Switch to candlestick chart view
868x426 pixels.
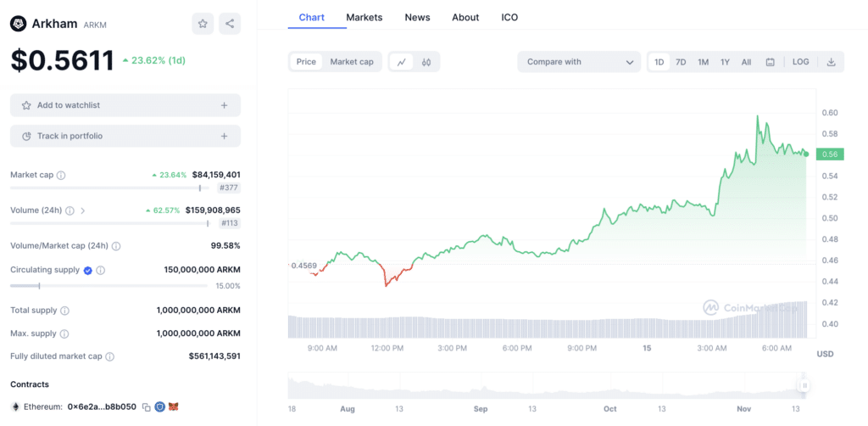[426, 62]
